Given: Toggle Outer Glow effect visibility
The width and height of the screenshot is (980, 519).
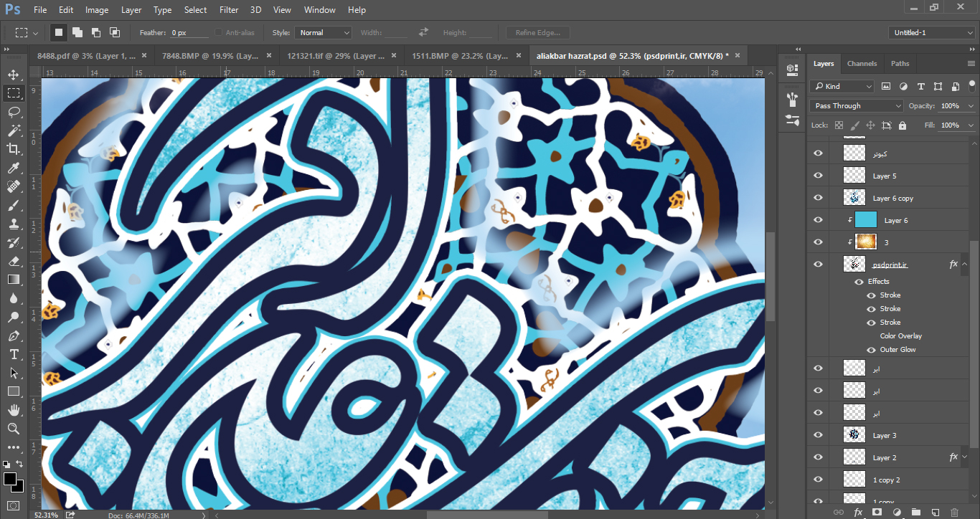Looking at the screenshot, I should pyautogui.click(x=872, y=350).
